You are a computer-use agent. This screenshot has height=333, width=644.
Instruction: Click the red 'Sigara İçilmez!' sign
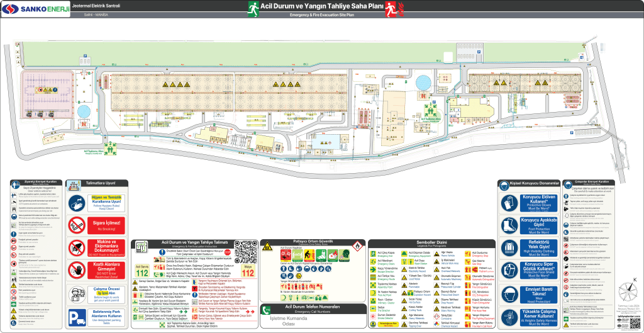click(x=105, y=225)
